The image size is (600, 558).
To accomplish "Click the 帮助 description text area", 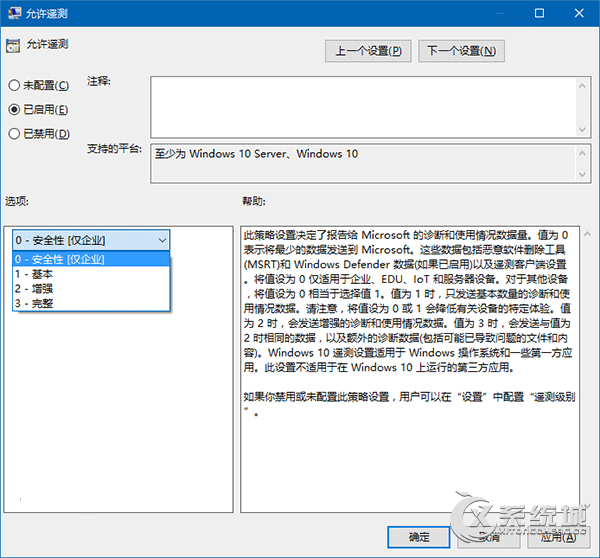I will pos(410,369).
